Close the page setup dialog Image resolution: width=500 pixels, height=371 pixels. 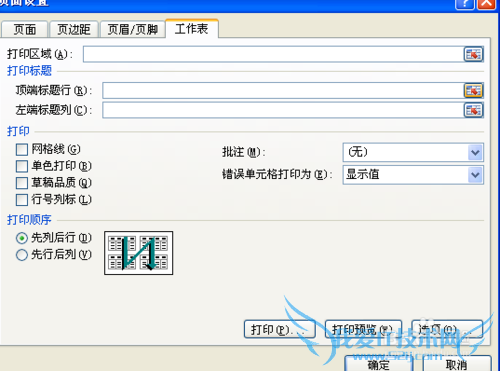coord(486,4)
